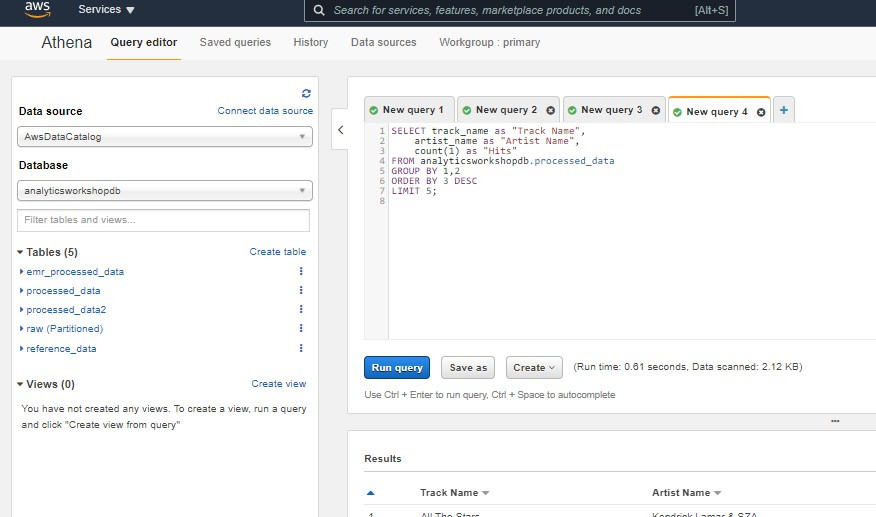Open the History tab

click(x=311, y=42)
